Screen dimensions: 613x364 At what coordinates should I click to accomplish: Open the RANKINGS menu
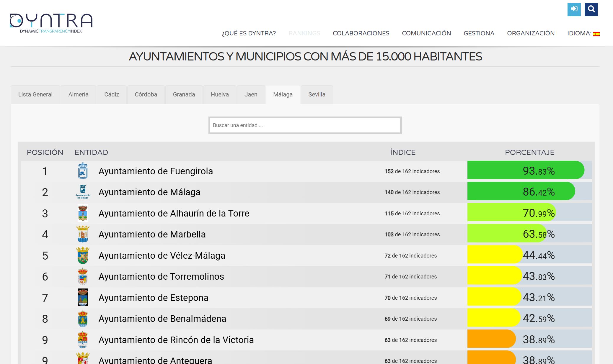[304, 33]
